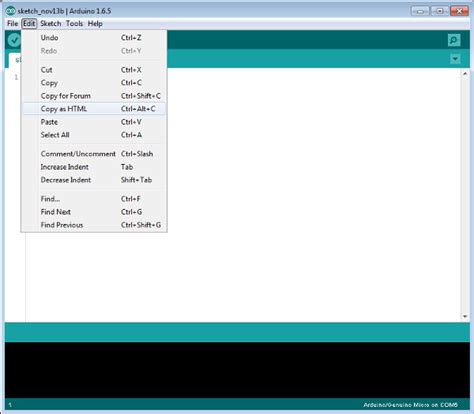Click the Verify checkmark icon

click(14, 40)
